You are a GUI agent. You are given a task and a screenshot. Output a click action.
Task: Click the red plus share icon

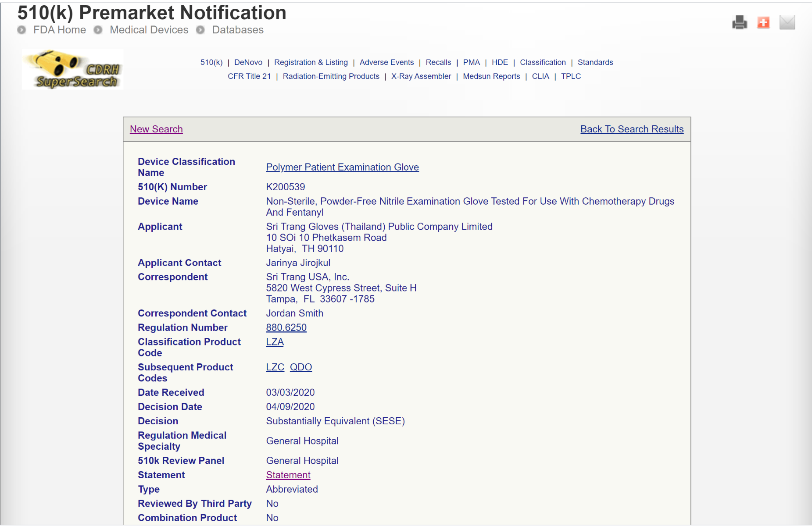pyautogui.click(x=763, y=22)
